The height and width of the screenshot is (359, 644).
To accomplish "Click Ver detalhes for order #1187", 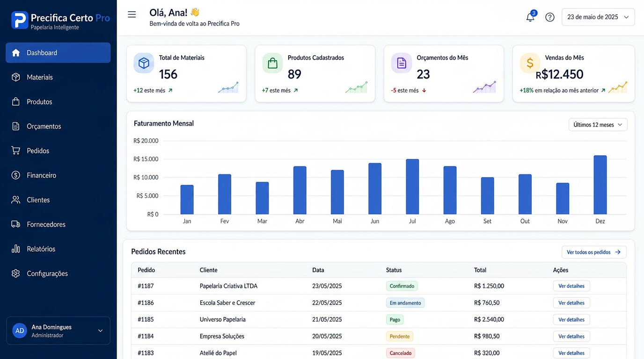I will [571, 286].
